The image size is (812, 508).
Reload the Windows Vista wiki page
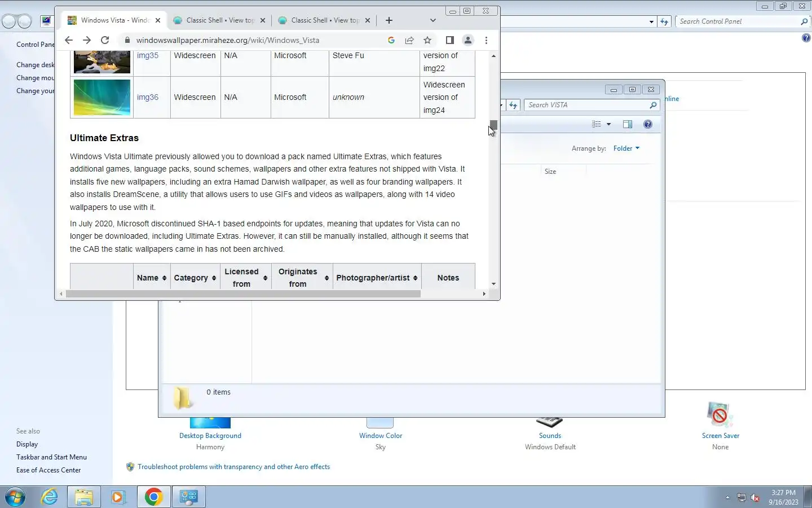pos(105,40)
